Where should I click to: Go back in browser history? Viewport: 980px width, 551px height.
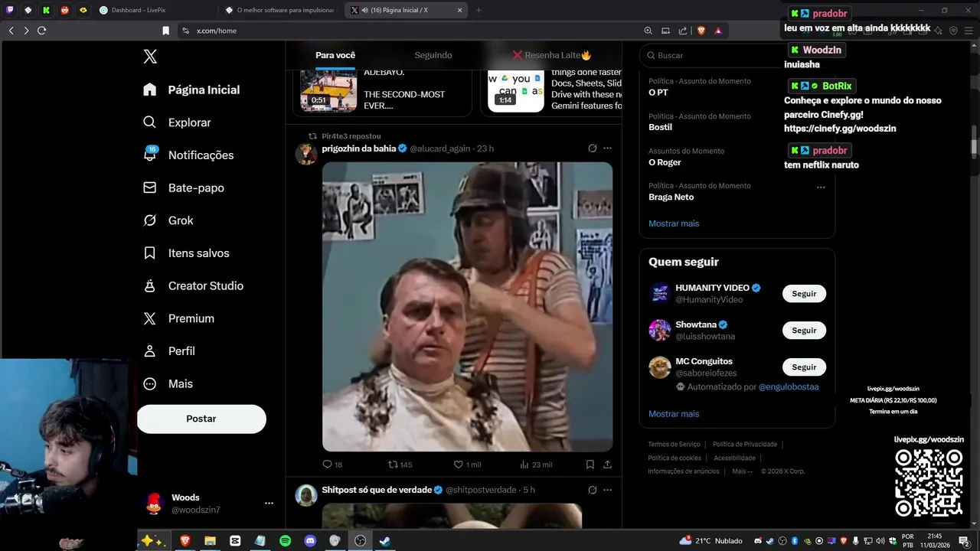point(11,31)
